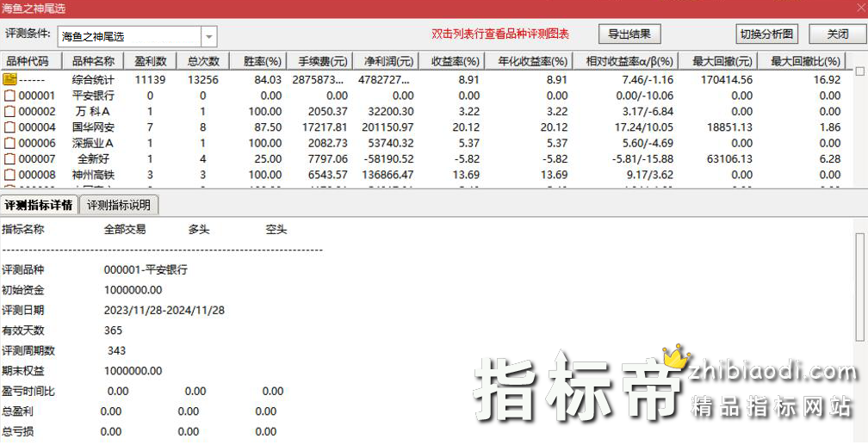Click the 导出结果 button
Viewport: 868px width, 445px height.
[629, 34]
